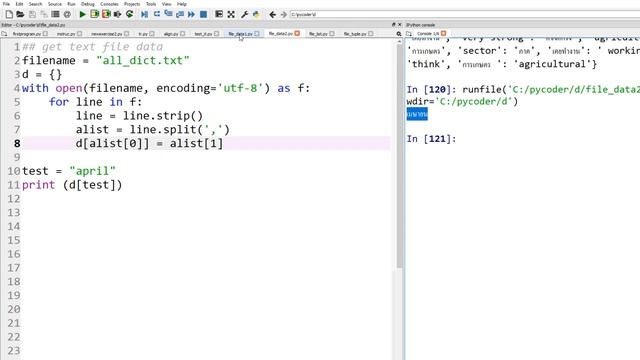Open the Edit menu
The width and height of the screenshot is (640, 360).
point(19,4)
